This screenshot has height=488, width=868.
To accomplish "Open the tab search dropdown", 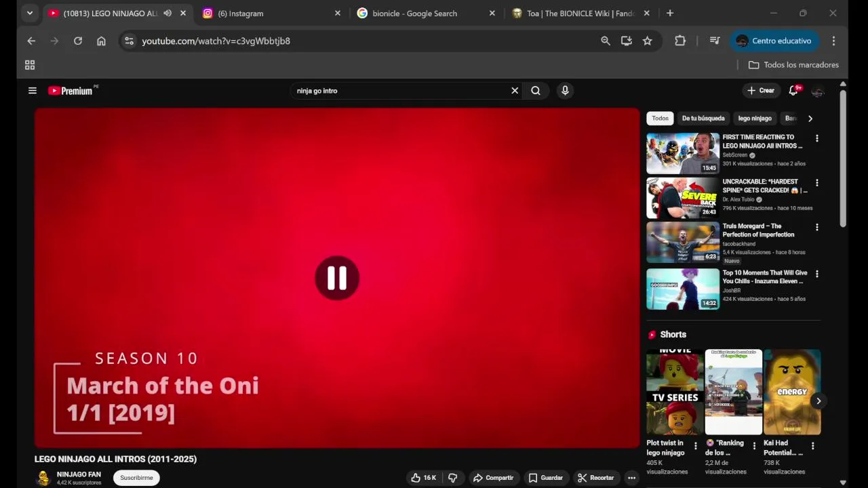I will pyautogui.click(x=30, y=13).
